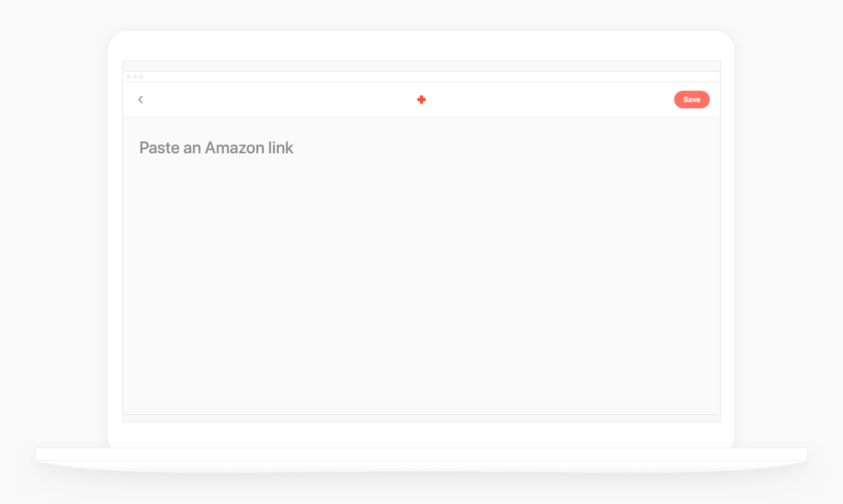Click the third gray window dot
Screen dimensions: 843x504
pyautogui.click(x=141, y=76)
